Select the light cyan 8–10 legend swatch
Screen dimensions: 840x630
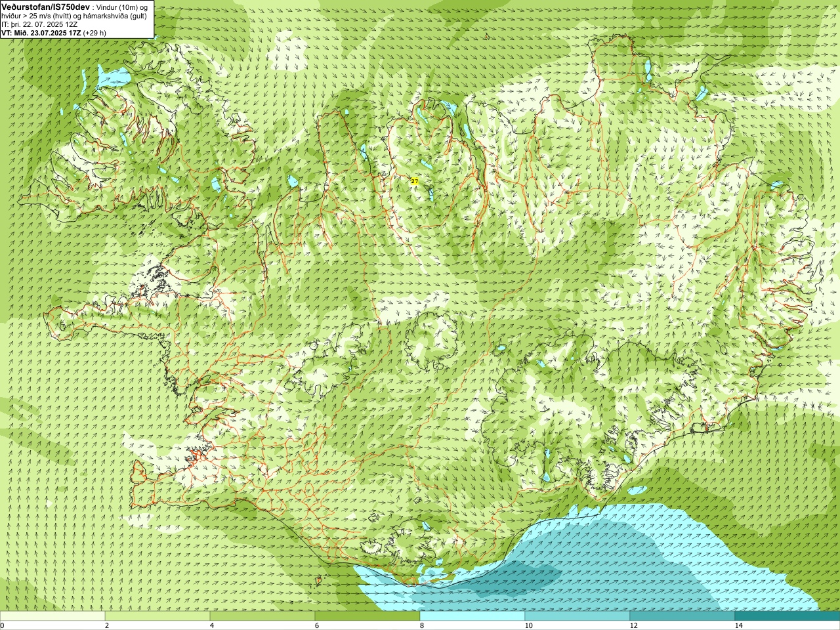(x=472, y=616)
